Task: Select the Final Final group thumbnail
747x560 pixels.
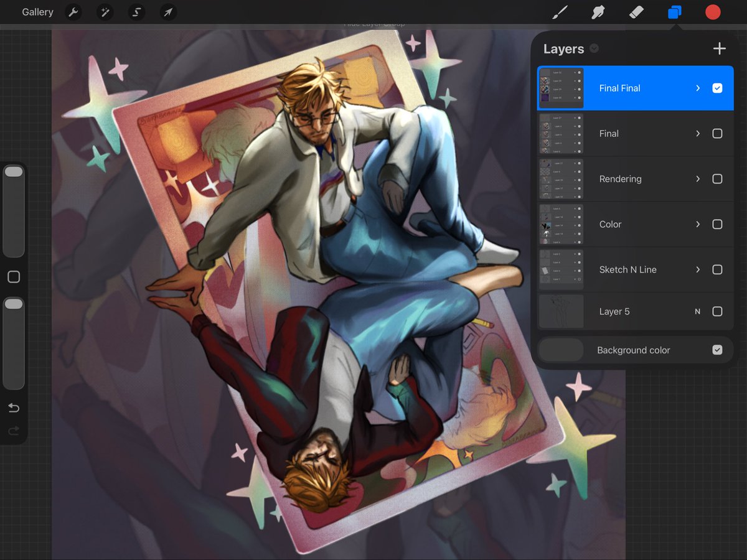Action: [561, 88]
